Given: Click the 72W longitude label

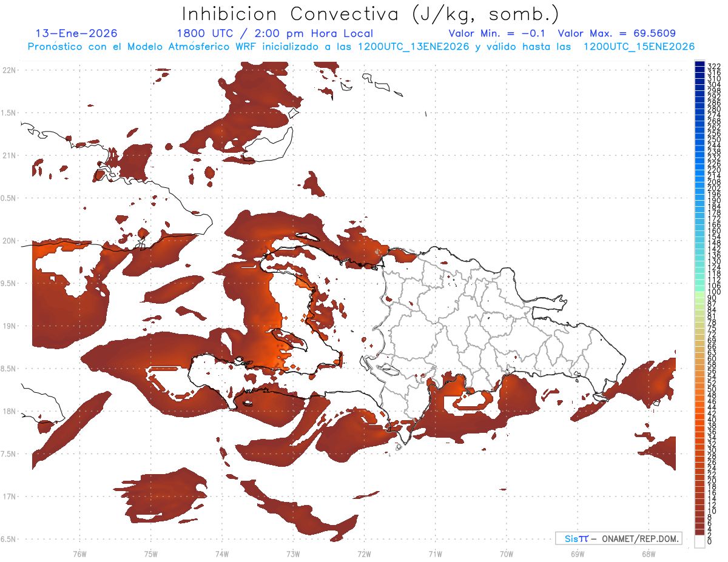Looking at the screenshot, I should pyautogui.click(x=364, y=554).
